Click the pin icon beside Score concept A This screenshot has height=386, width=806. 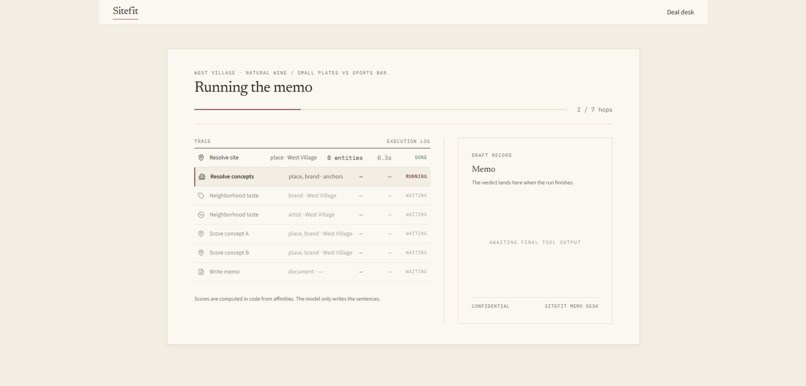point(201,234)
